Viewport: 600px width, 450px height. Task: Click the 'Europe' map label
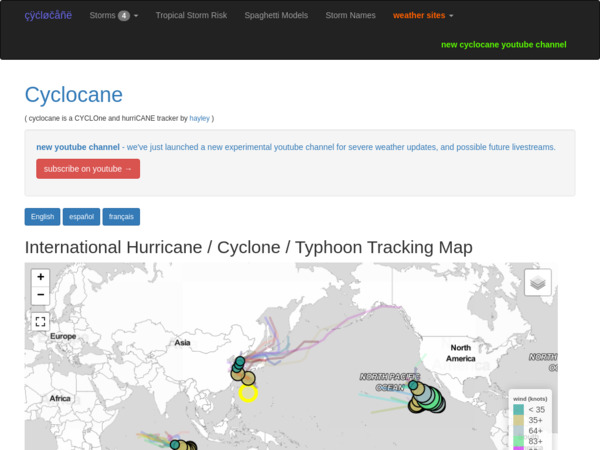click(x=63, y=336)
